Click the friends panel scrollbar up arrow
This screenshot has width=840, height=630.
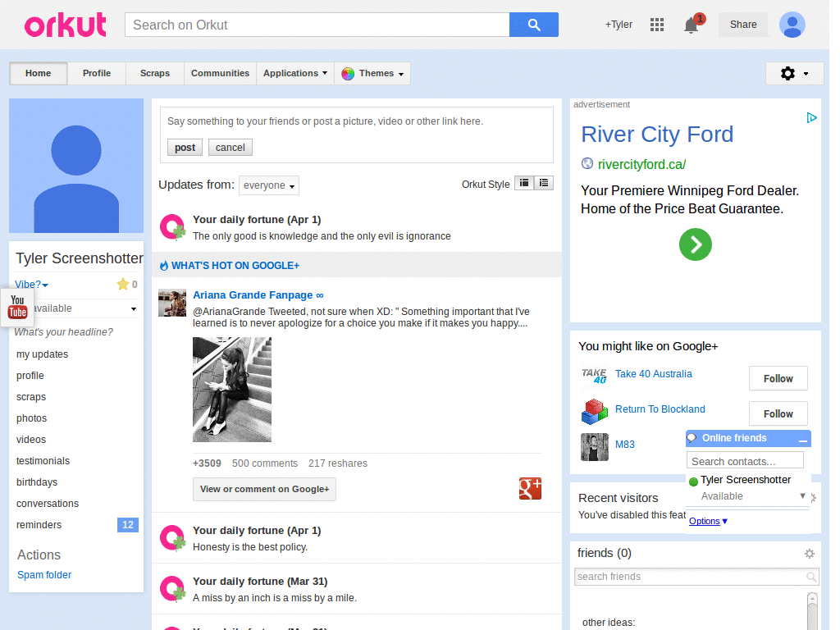coord(812,598)
